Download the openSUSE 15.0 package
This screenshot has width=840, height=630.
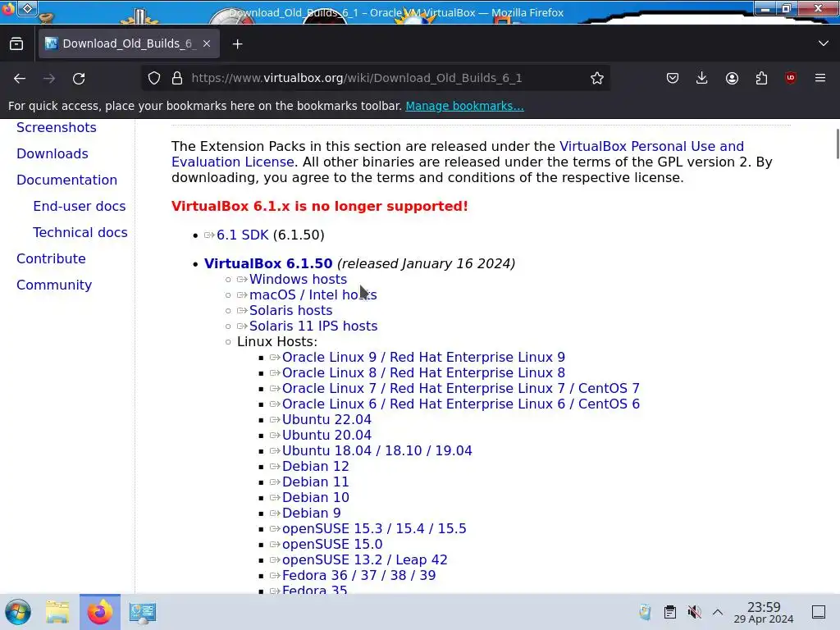pos(332,544)
